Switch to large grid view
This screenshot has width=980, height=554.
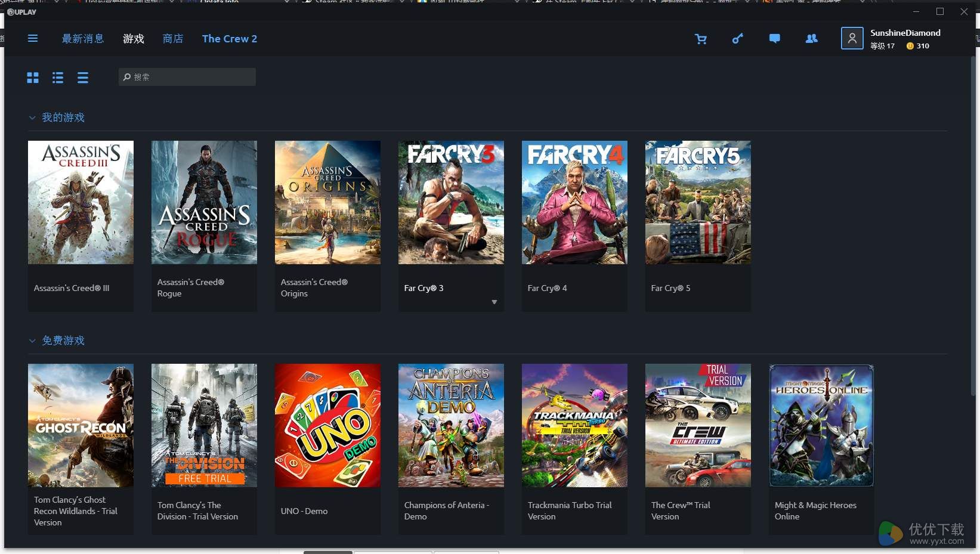pos(33,78)
